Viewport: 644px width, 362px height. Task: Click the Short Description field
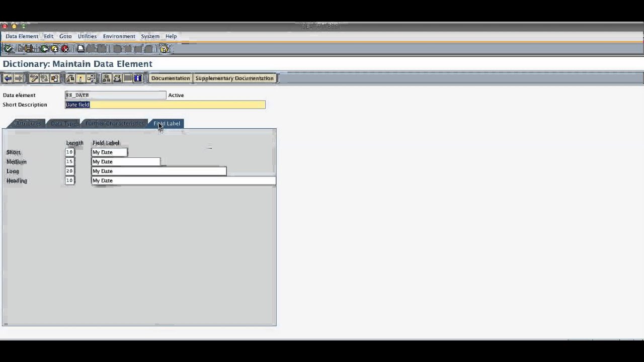click(x=165, y=105)
